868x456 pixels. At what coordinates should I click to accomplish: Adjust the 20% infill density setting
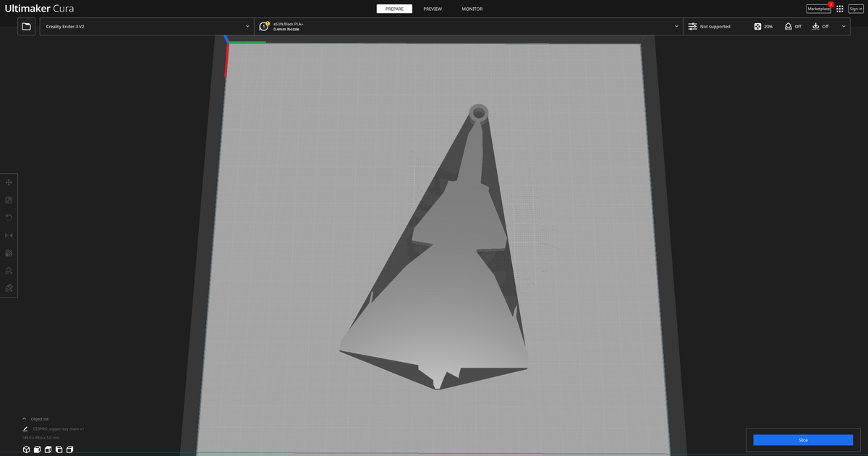763,26
